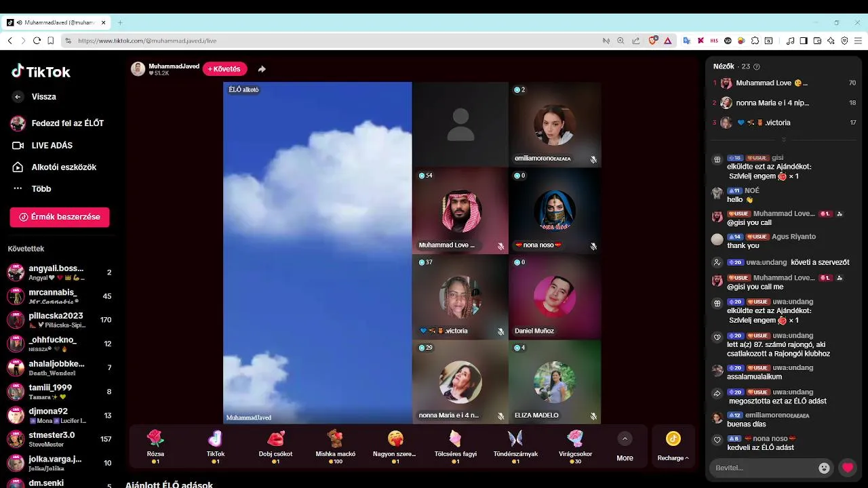Share the live stream via arrow icon
868x488 pixels.
coord(262,69)
